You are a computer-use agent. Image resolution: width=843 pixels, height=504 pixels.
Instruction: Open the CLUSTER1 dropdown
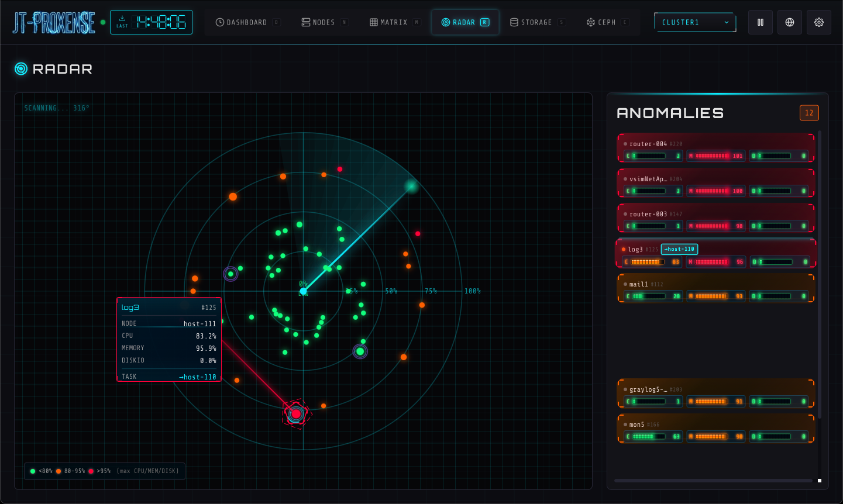coord(695,22)
